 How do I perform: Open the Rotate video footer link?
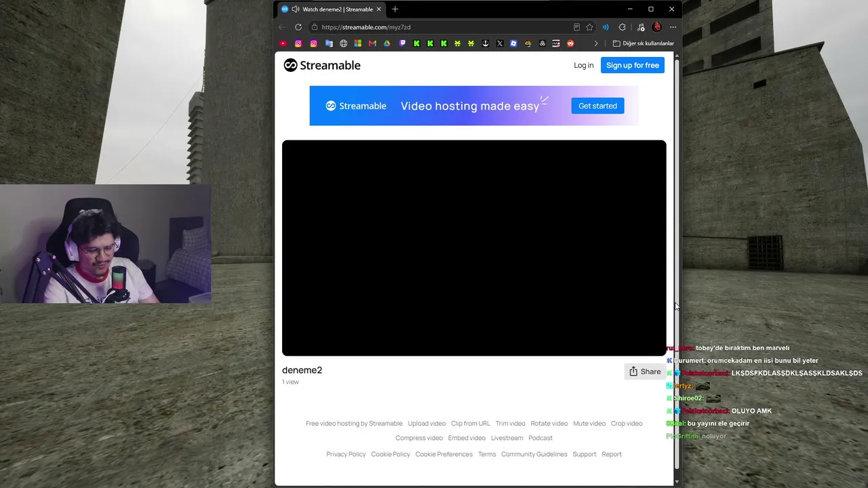point(549,424)
